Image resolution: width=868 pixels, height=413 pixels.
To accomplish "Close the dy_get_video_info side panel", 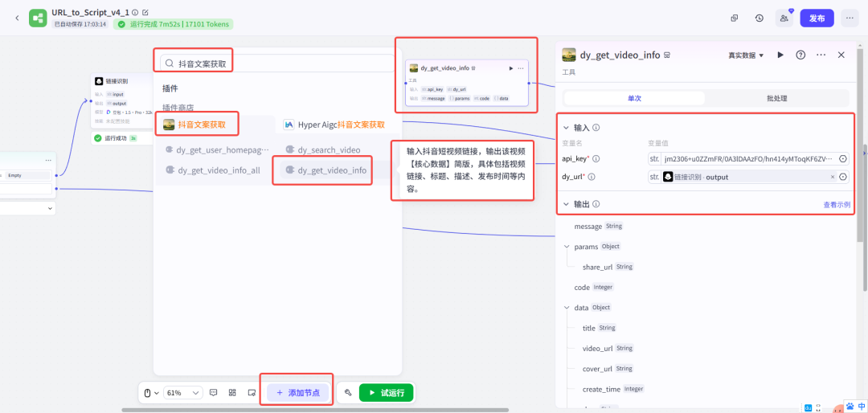I will point(841,55).
